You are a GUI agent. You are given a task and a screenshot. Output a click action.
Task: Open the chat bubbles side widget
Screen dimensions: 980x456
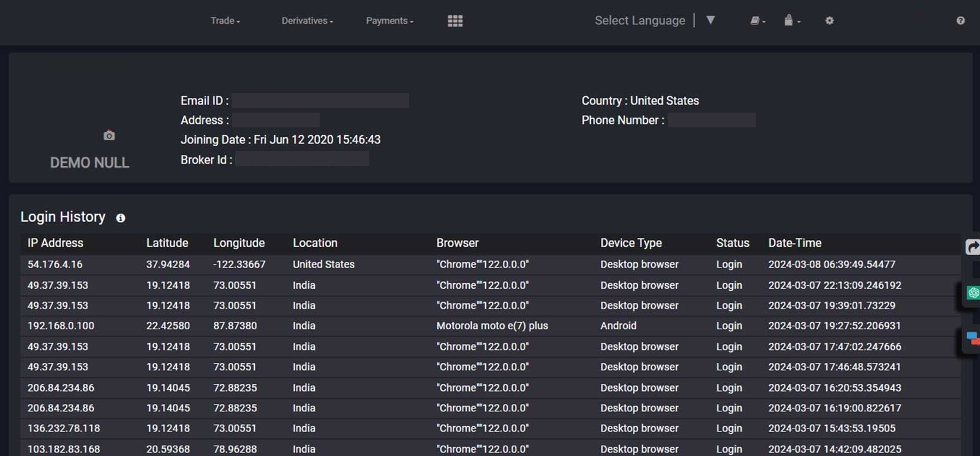click(972, 338)
